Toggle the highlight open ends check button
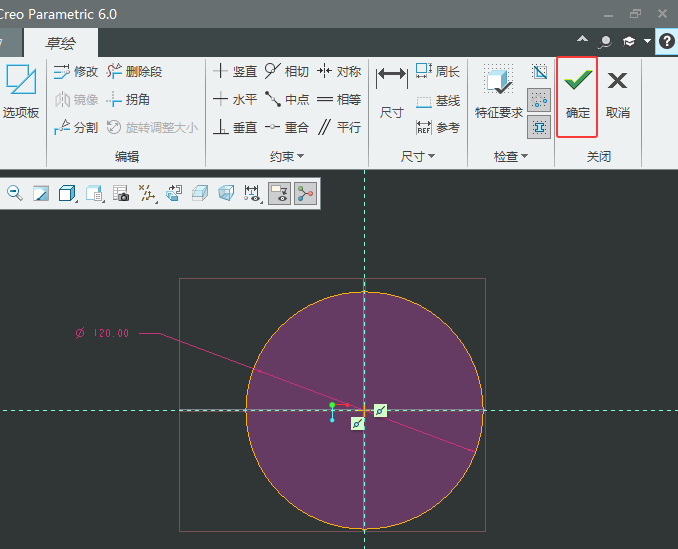Image resolution: width=678 pixels, height=549 pixels. (539, 99)
